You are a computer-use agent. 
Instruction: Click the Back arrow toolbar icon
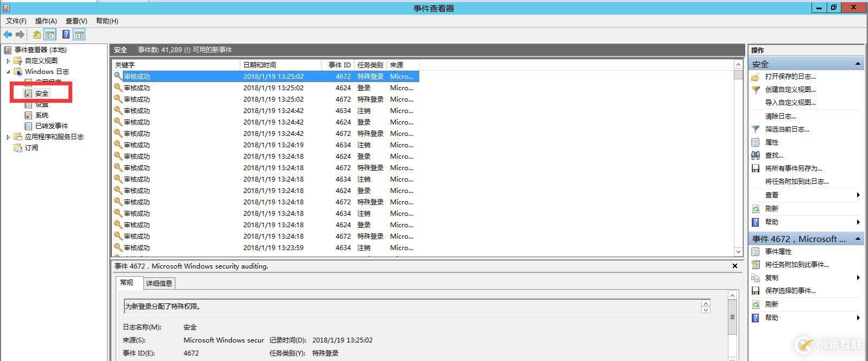pos(8,35)
